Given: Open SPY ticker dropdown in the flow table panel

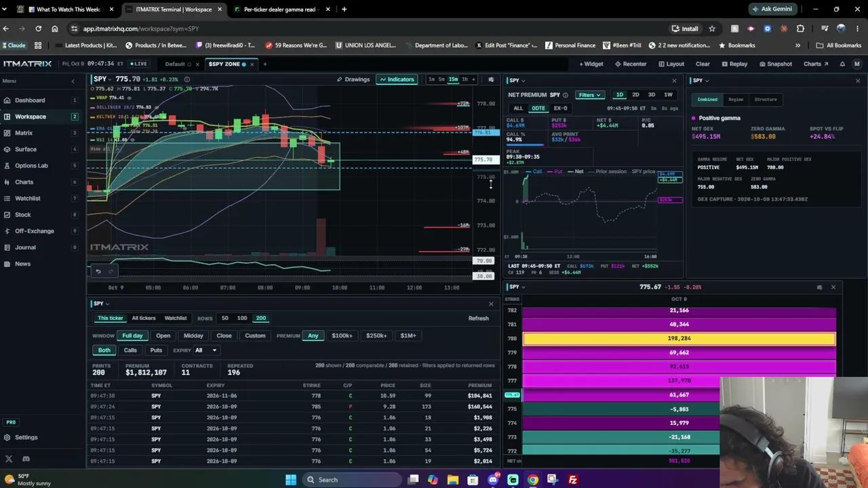Looking at the screenshot, I should pos(102,304).
